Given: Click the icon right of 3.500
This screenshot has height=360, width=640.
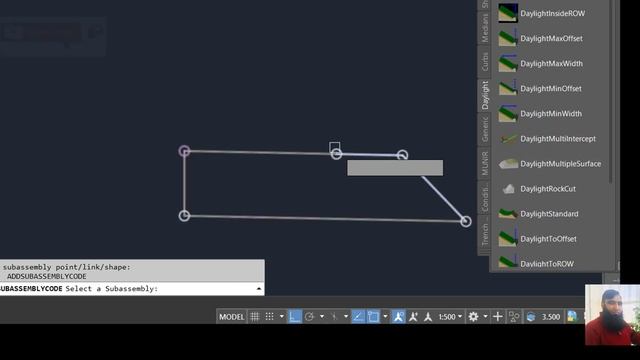Looking at the screenshot, I should pyautogui.click(x=572, y=317).
